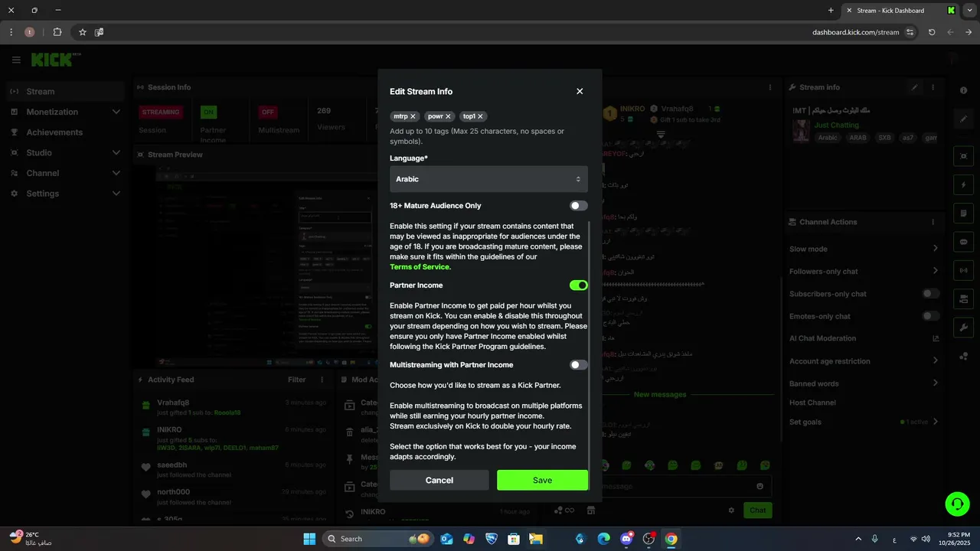This screenshot has width=980, height=551.
Task: Open Studio in the sidebar
Action: (66, 152)
